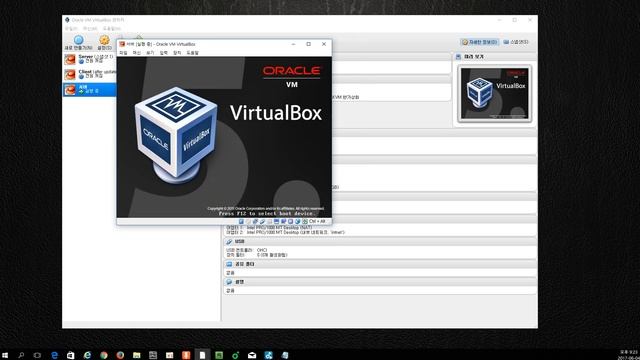Click shared folders indicator in VM status bar

[x=269, y=222]
